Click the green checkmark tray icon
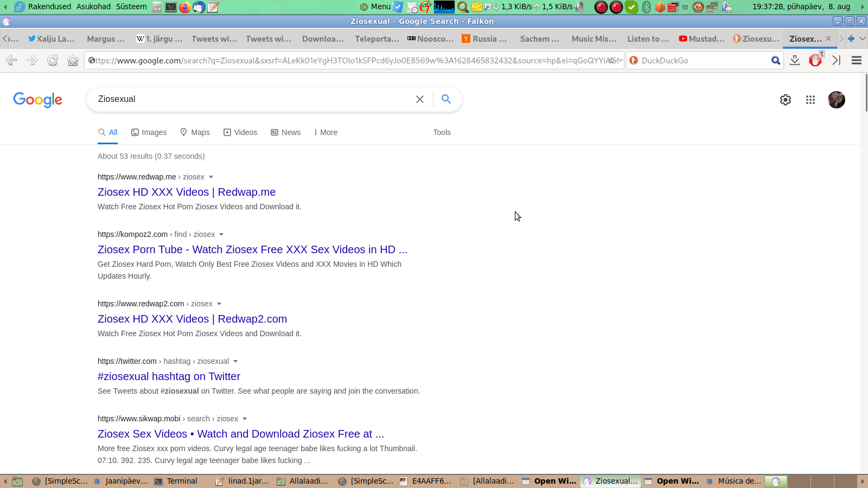Image resolution: width=868 pixels, height=488 pixels. [x=631, y=7]
